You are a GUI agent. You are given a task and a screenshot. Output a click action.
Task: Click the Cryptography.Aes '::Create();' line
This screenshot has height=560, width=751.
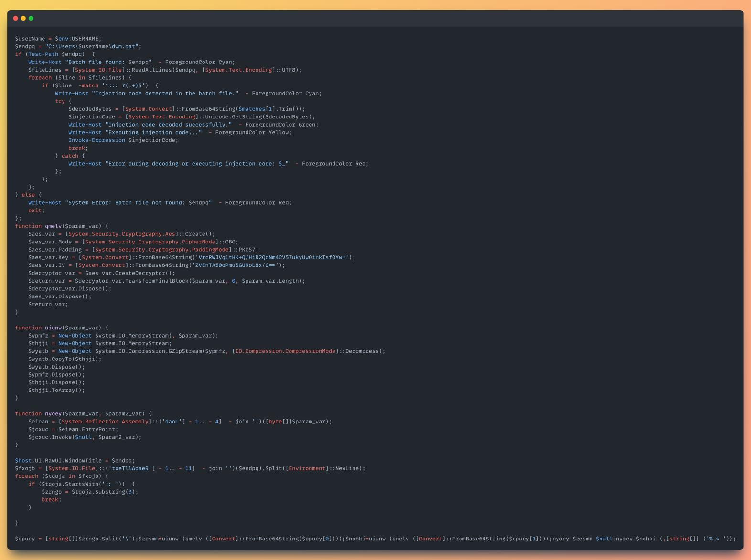pyautogui.click(x=122, y=234)
